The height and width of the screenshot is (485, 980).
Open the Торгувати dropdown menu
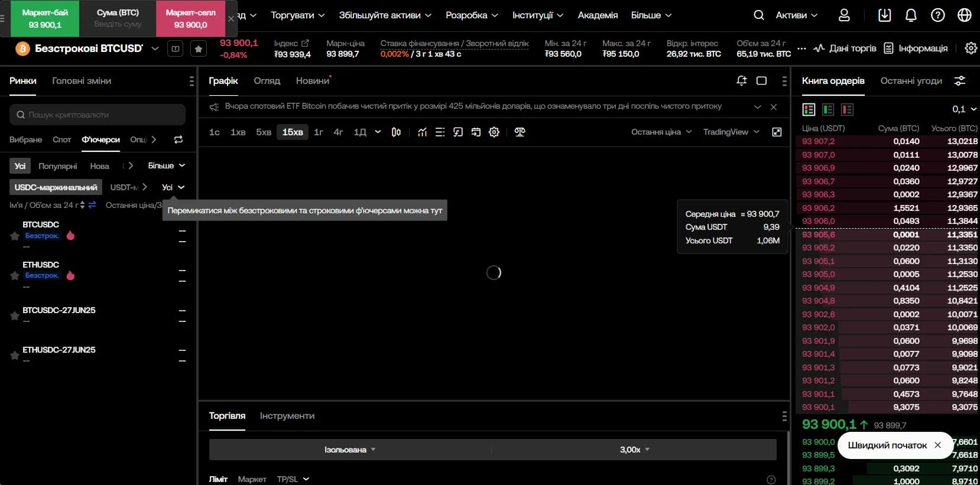(298, 15)
